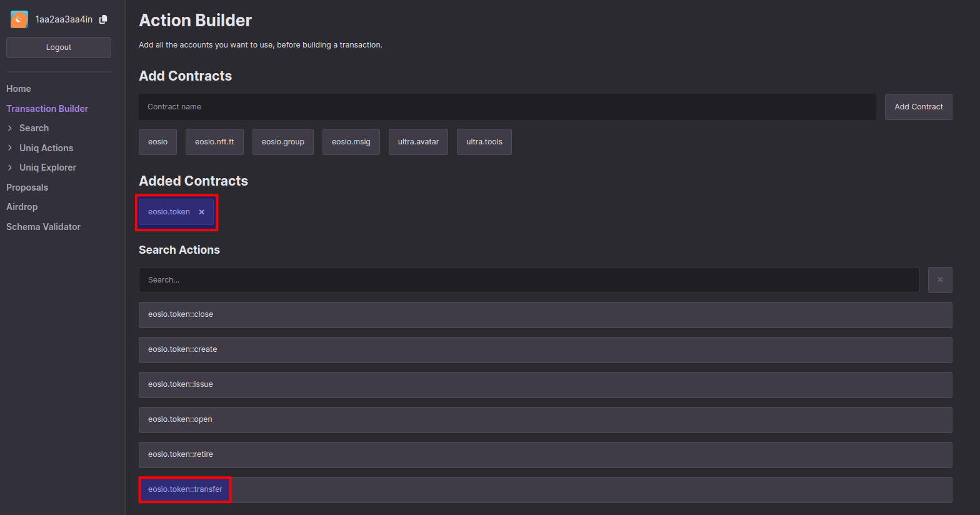Expand the Uniq Actions chevron

(x=10, y=148)
